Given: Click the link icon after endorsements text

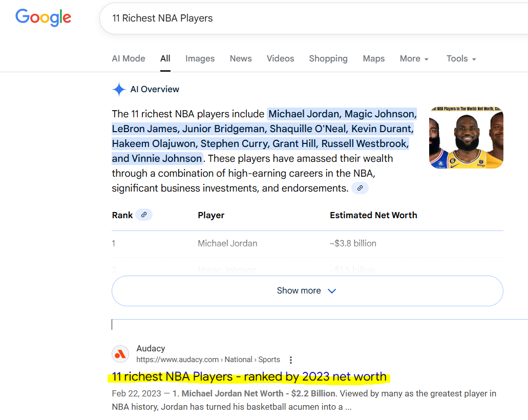Looking at the screenshot, I should [x=360, y=188].
